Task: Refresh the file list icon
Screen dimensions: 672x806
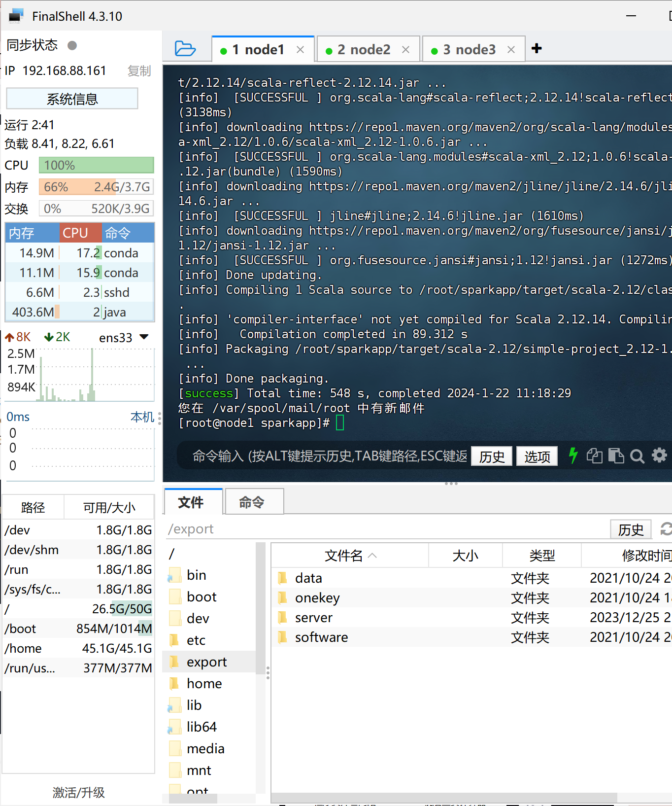Action: tap(666, 529)
